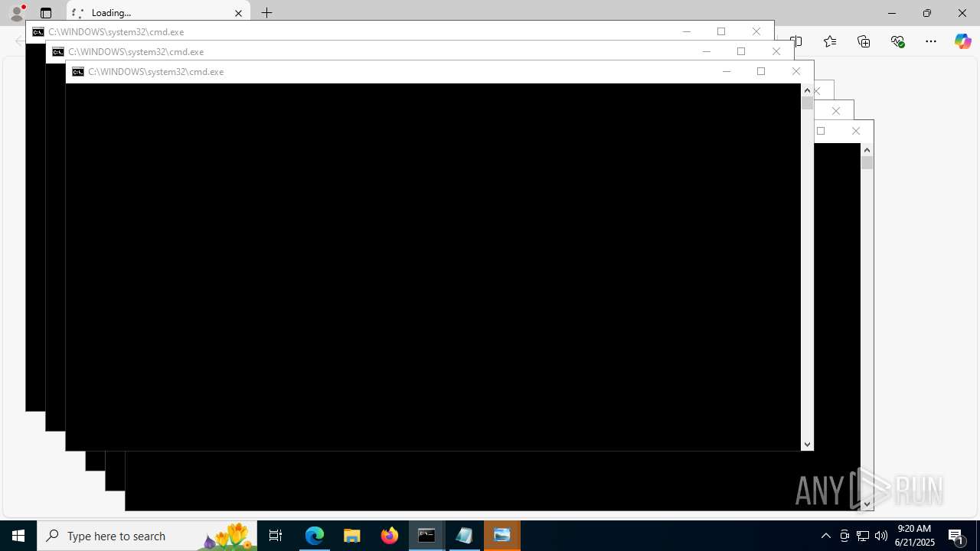Minimize the Edge browser window
Viewport: 980px width, 551px height.
click(x=892, y=13)
